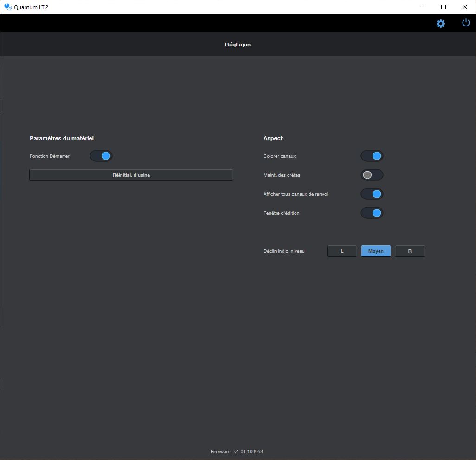
Task: Click the Colorer canaux label
Action: (x=280, y=156)
